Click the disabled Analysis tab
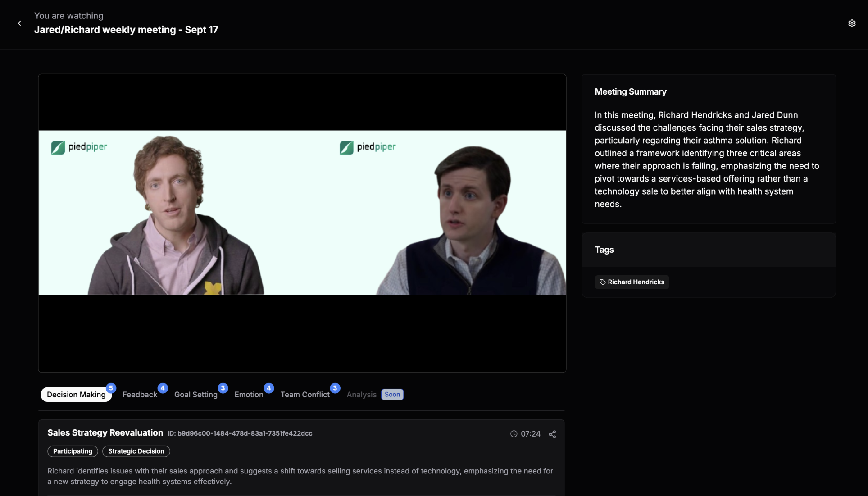The image size is (868, 496). pos(362,395)
